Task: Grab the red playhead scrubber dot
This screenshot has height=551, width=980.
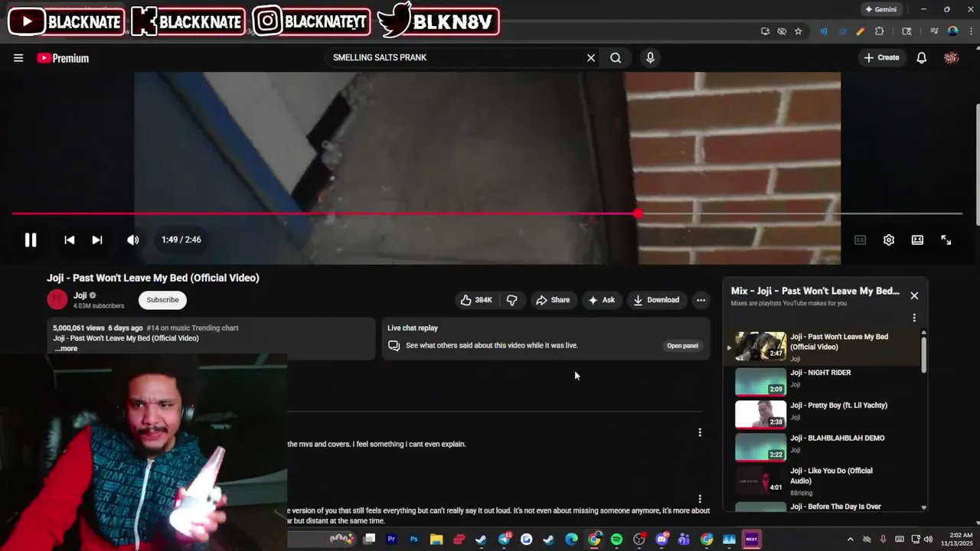Action: 639,214
